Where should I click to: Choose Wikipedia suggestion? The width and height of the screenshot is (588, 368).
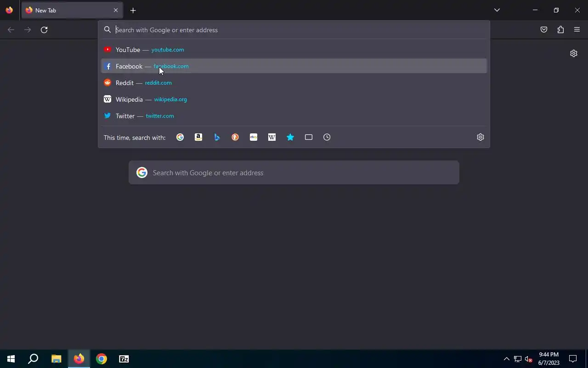point(294,99)
